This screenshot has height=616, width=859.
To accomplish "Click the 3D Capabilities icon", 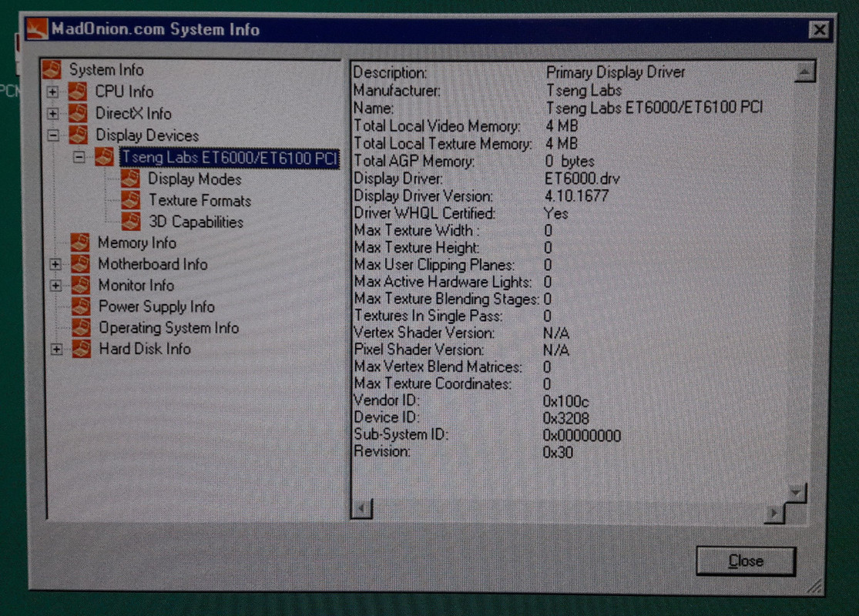I will [131, 221].
